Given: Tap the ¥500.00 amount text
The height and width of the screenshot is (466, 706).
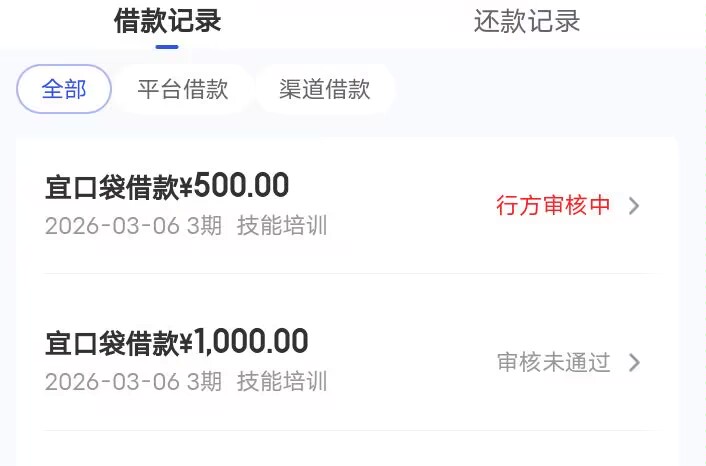Looking at the screenshot, I should (x=235, y=186).
